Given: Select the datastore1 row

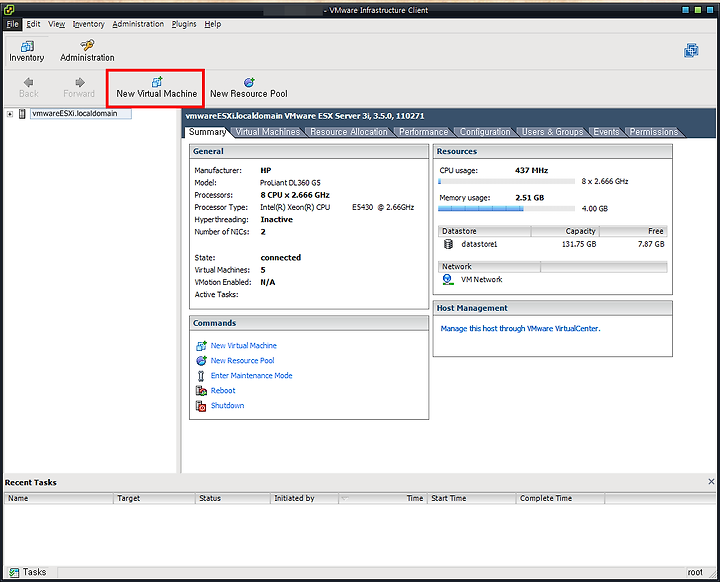Looking at the screenshot, I should click(x=553, y=244).
